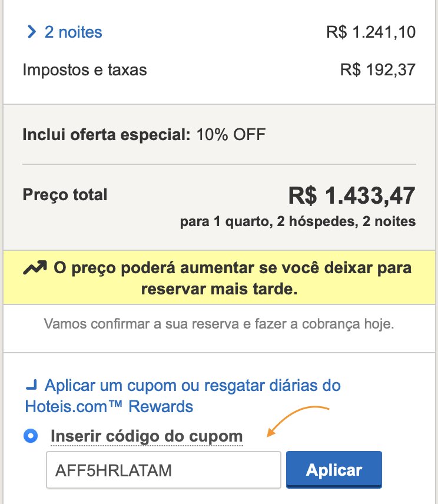Select the R$ 1.433,47 total price
The width and height of the screenshot is (438, 504).
pyautogui.click(x=351, y=195)
